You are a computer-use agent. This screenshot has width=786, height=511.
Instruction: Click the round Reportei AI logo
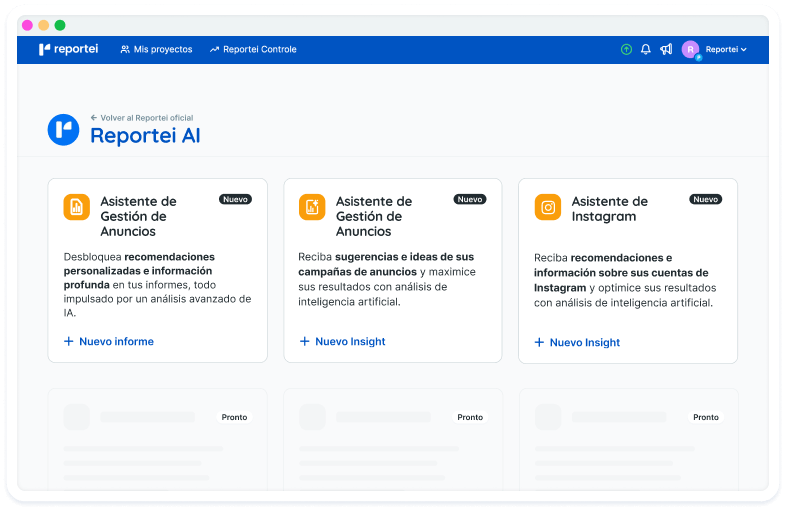coord(63,130)
